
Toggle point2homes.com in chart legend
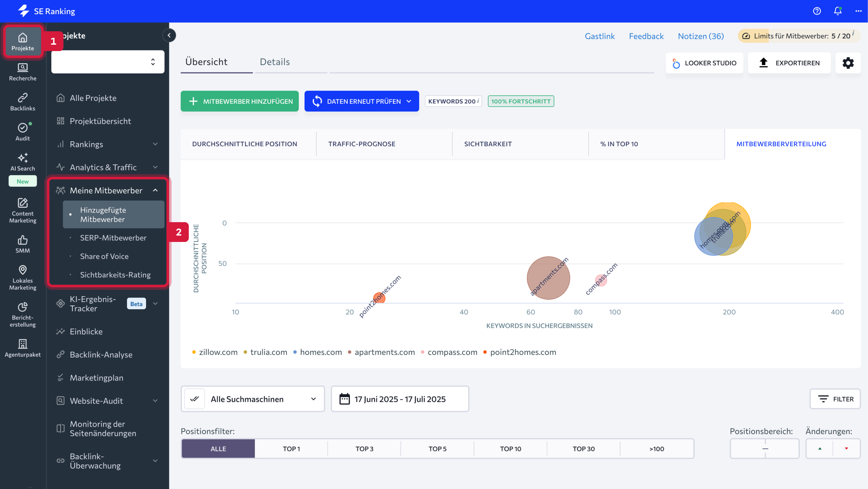(519, 352)
